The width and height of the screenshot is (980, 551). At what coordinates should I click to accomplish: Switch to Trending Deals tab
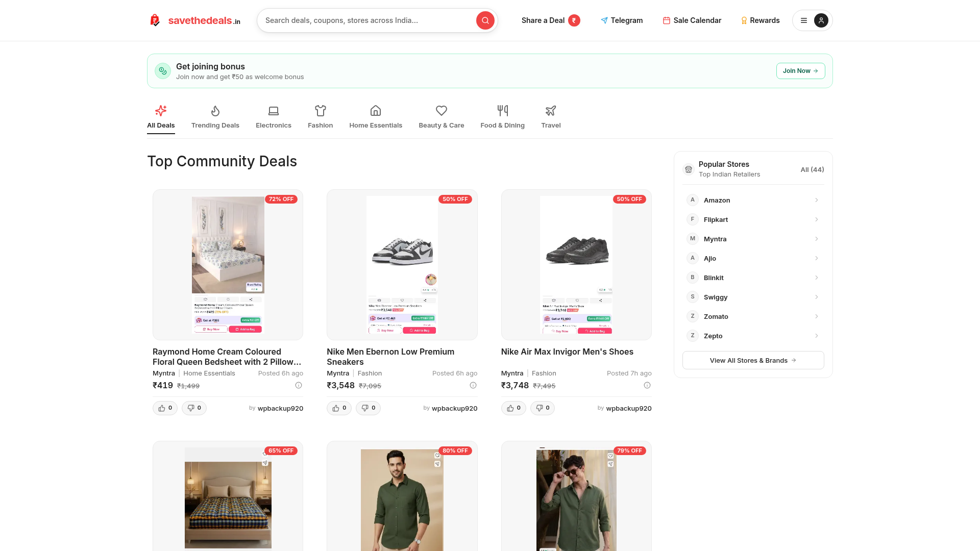tap(215, 117)
